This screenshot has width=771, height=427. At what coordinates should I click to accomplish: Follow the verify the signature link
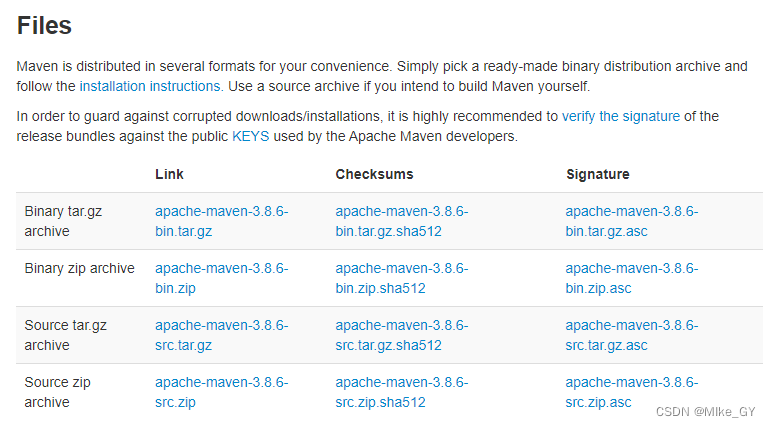point(620,116)
